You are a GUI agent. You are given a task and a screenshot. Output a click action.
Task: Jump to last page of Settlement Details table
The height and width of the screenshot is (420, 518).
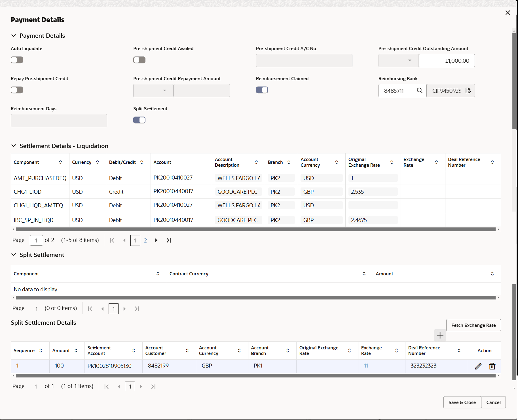click(x=169, y=240)
